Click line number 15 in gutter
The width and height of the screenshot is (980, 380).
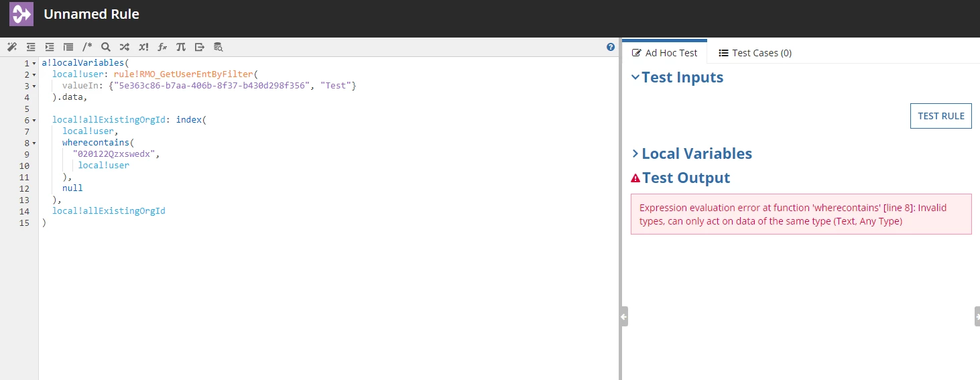(25, 223)
